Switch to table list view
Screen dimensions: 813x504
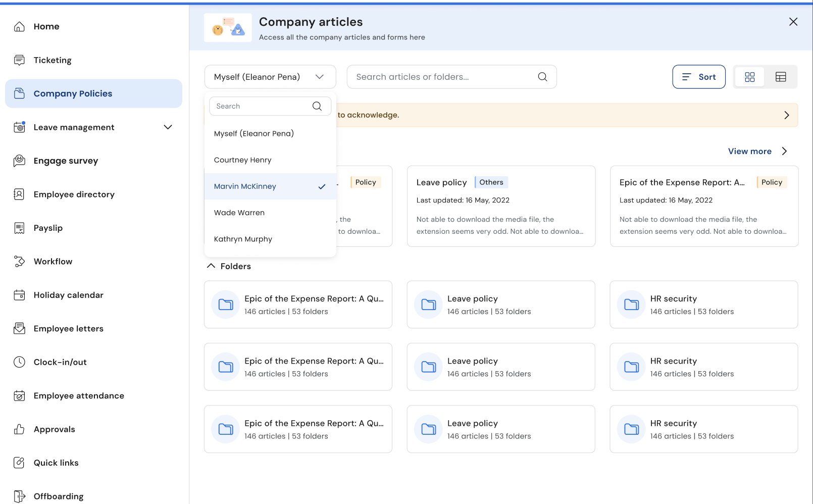(781, 77)
